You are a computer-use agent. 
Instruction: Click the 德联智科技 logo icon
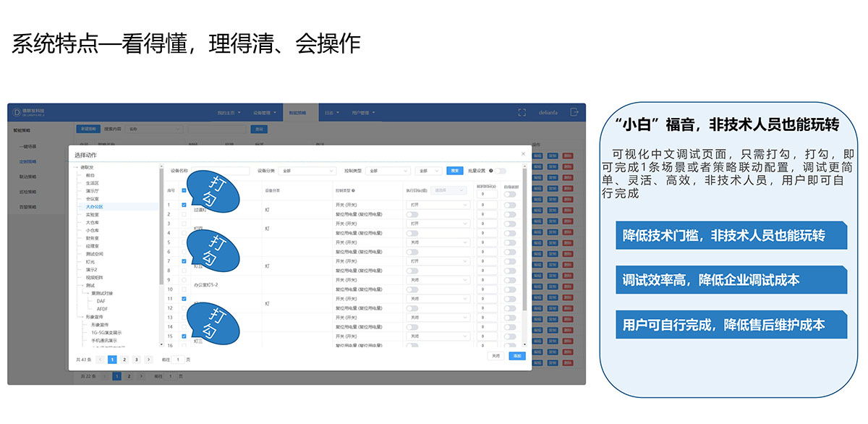[x=17, y=112]
